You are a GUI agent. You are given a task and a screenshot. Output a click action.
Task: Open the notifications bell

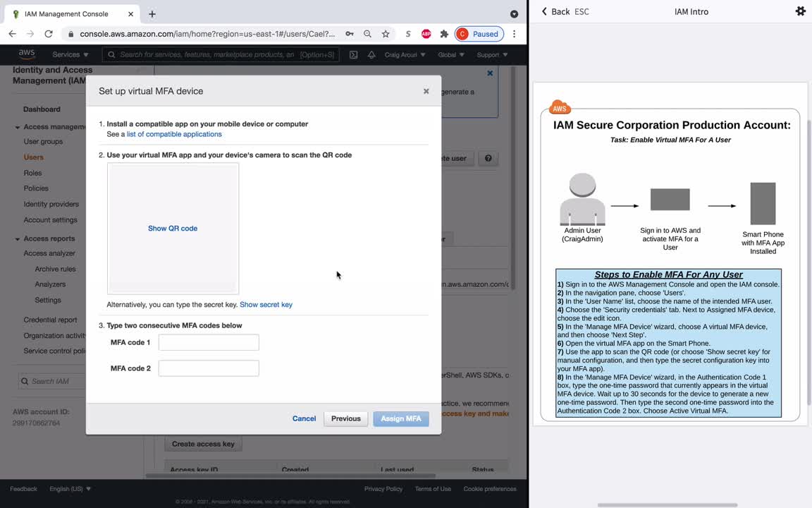click(x=371, y=54)
